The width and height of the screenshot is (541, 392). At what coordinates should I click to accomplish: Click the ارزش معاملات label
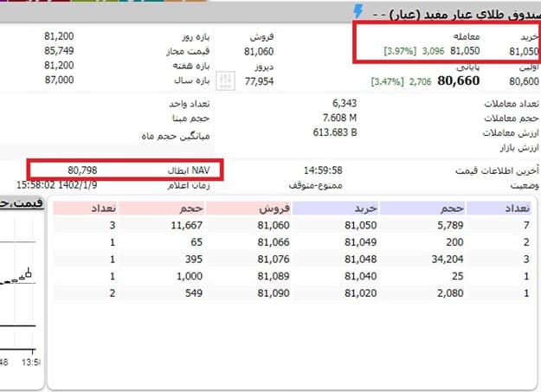point(511,133)
